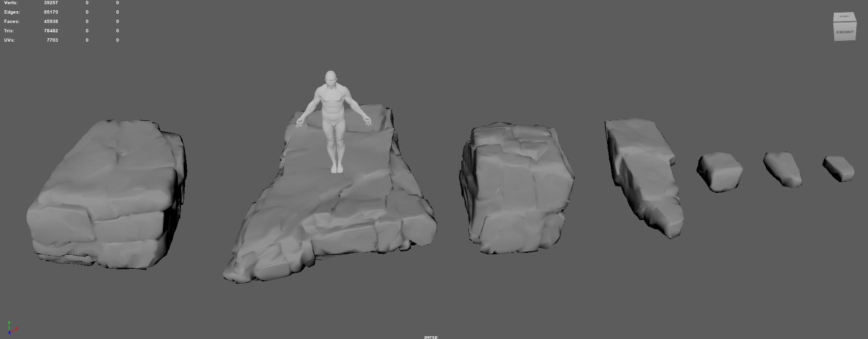The image size is (868, 339).
Task: Click the Verts label in the HUD
Action: [x=11, y=3]
